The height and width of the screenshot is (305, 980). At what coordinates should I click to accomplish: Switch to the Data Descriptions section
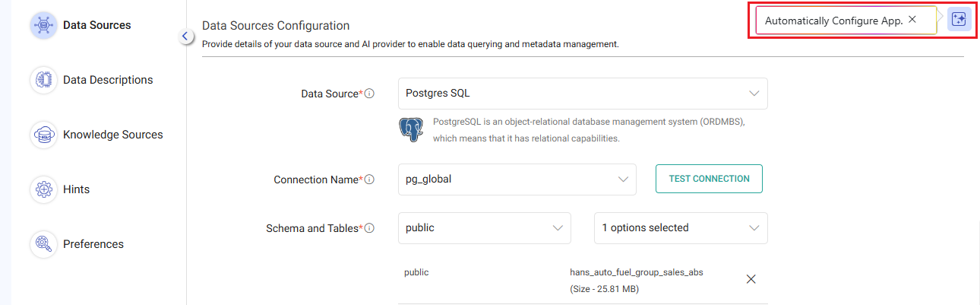coord(108,80)
